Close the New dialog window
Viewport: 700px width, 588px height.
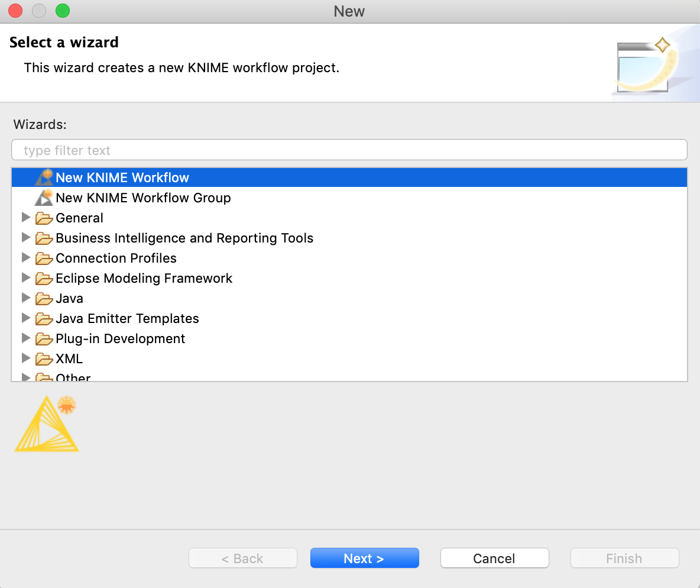[x=15, y=11]
